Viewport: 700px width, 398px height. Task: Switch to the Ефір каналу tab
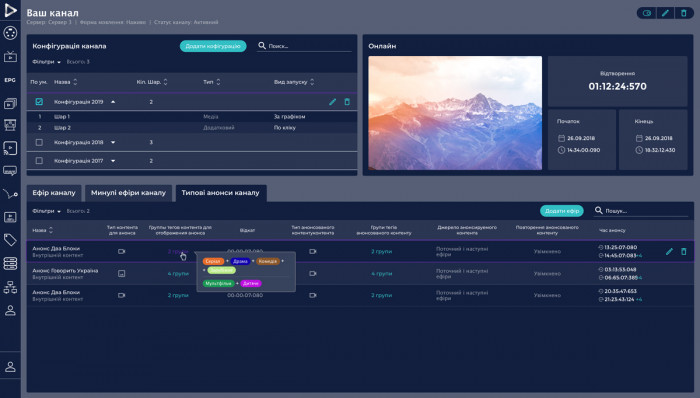coord(54,193)
